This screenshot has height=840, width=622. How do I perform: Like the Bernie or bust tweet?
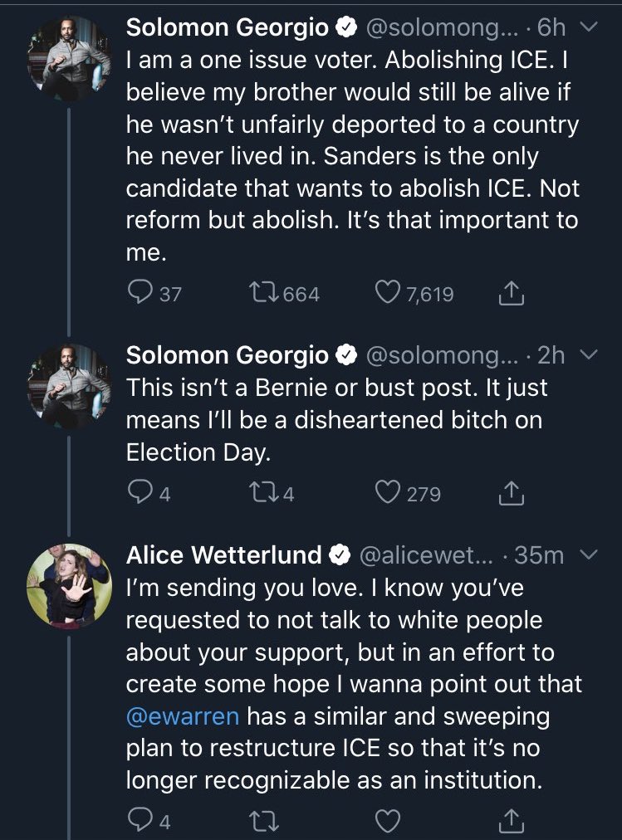[389, 494]
